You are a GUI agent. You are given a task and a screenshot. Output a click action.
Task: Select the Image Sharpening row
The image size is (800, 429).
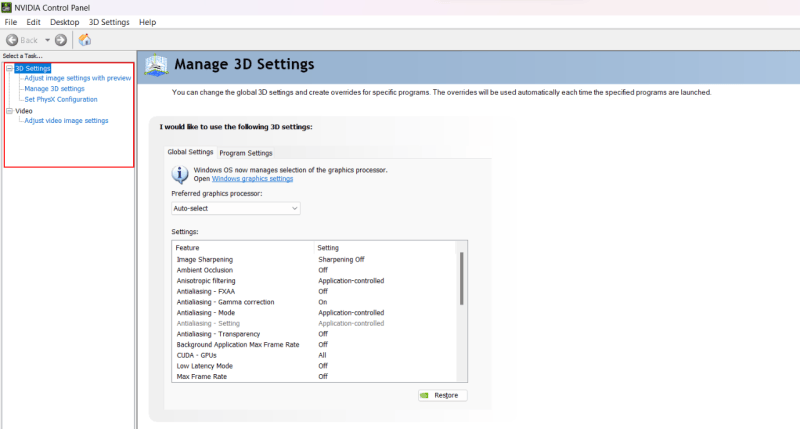[x=314, y=259]
